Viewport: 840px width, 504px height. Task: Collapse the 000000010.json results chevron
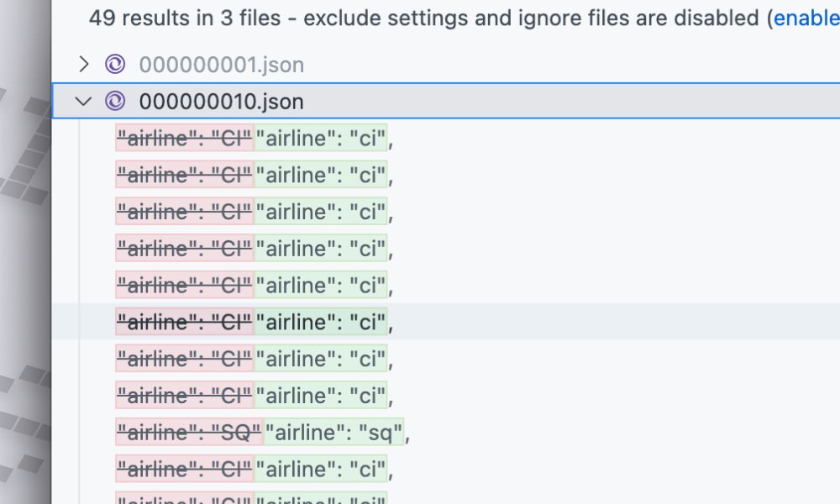[82, 102]
